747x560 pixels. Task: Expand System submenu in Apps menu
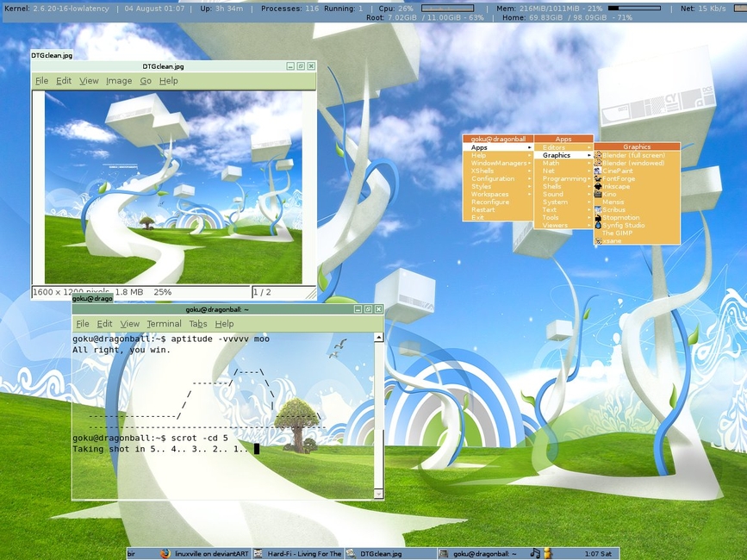pos(563,202)
